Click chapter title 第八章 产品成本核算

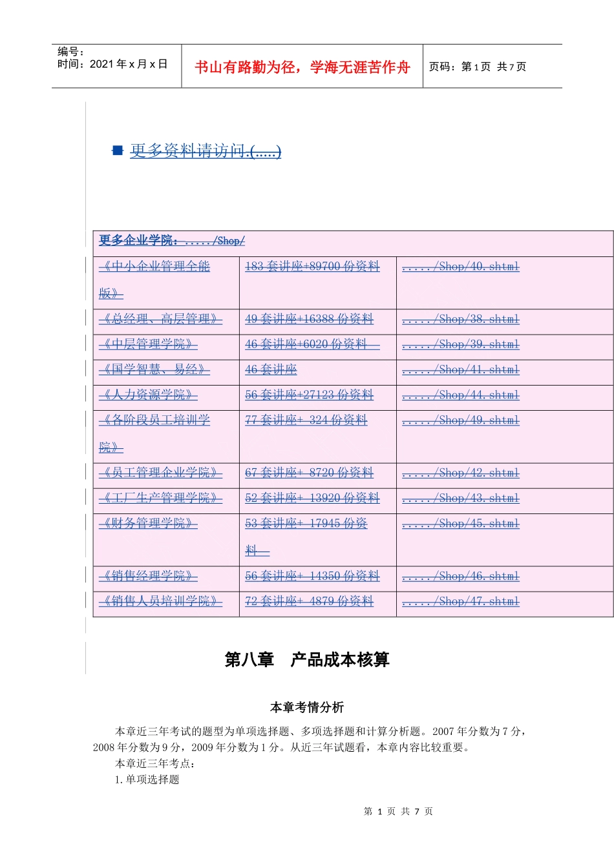[307, 659]
